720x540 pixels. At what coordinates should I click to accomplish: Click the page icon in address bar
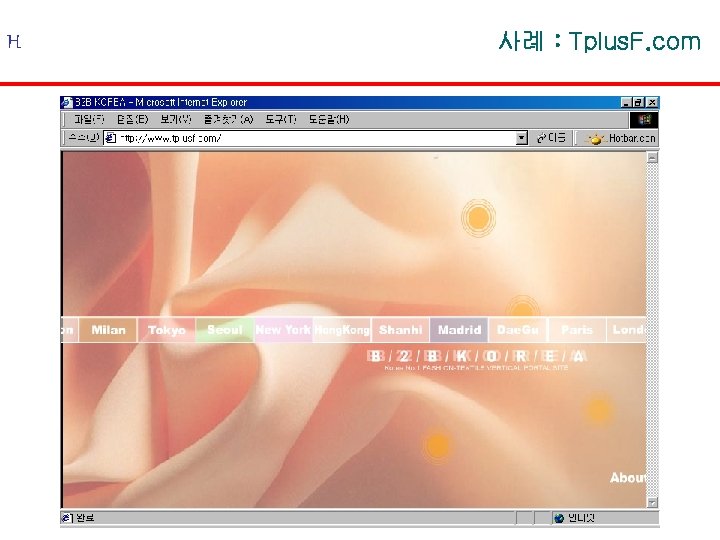(110, 138)
